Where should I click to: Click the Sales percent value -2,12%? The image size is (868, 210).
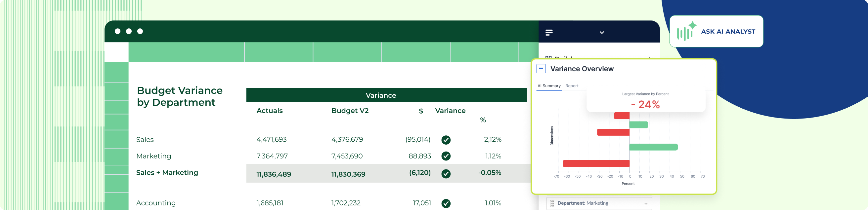(x=492, y=140)
